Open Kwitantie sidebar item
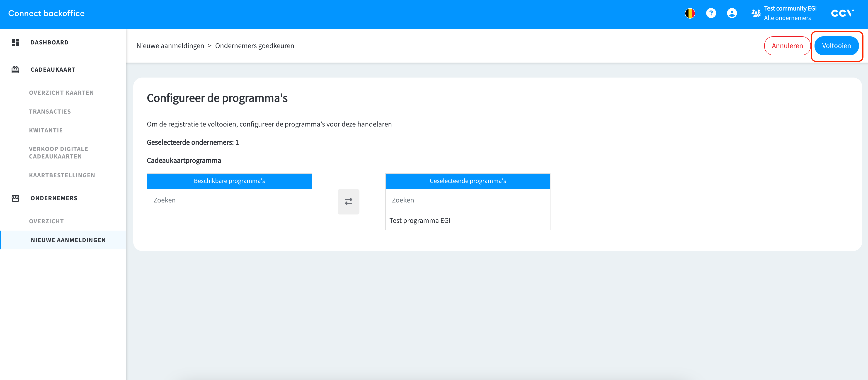This screenshot has height=380, width=868. (x=46, y=131)
